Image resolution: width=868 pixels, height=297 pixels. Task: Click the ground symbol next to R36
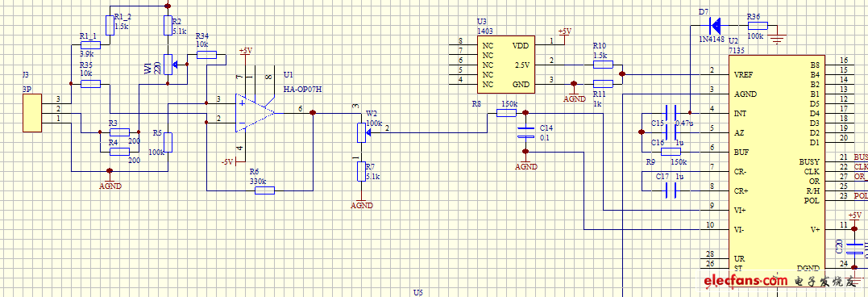point(779,38)
